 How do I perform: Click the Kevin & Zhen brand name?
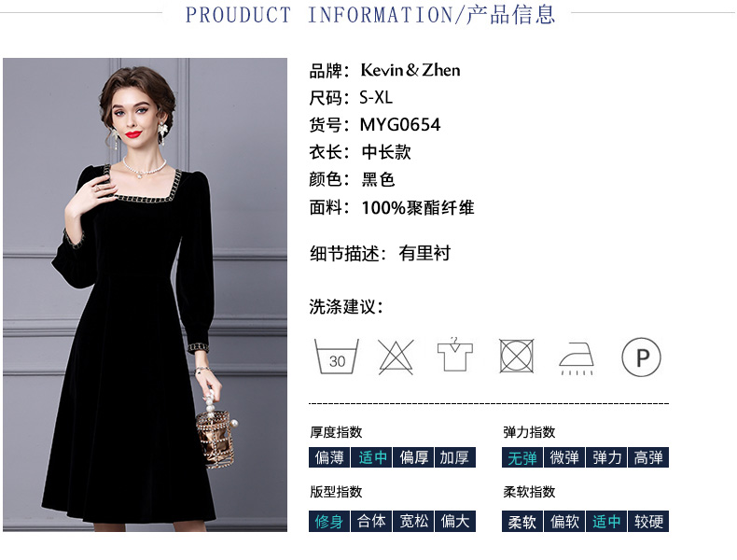point(410,71)
